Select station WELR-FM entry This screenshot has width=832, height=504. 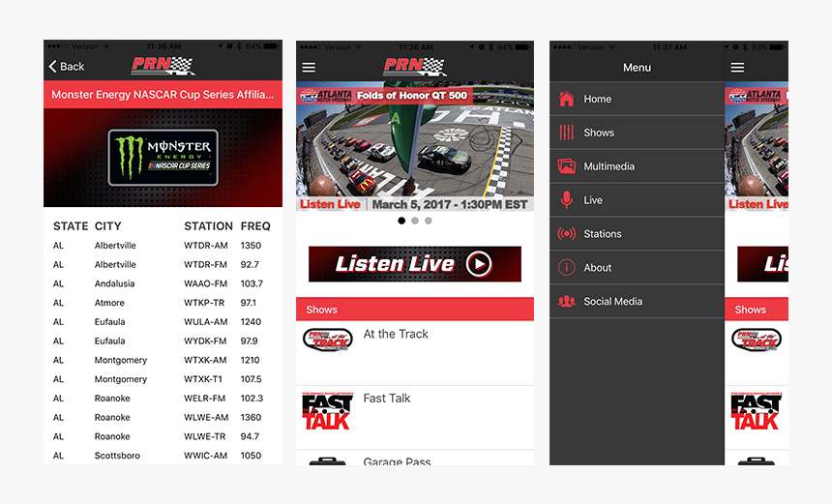click(x=205, y=399)
